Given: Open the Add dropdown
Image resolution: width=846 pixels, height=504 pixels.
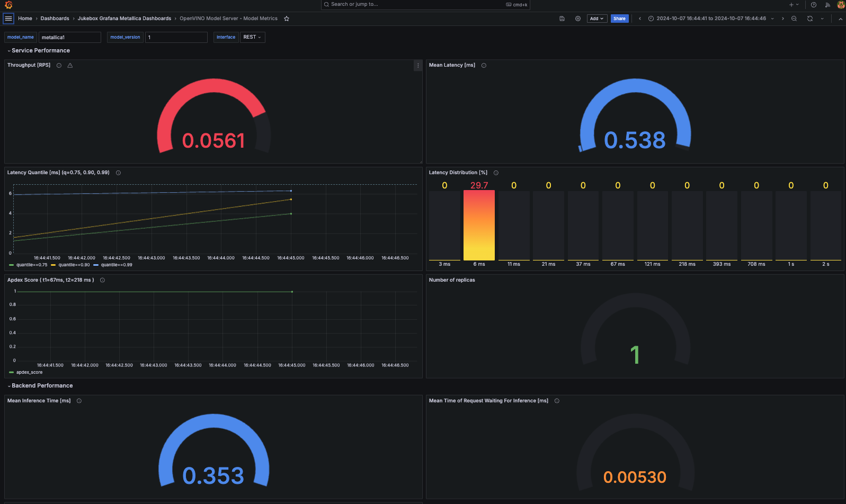Looking at the screenshot, I should coord(596,19).
